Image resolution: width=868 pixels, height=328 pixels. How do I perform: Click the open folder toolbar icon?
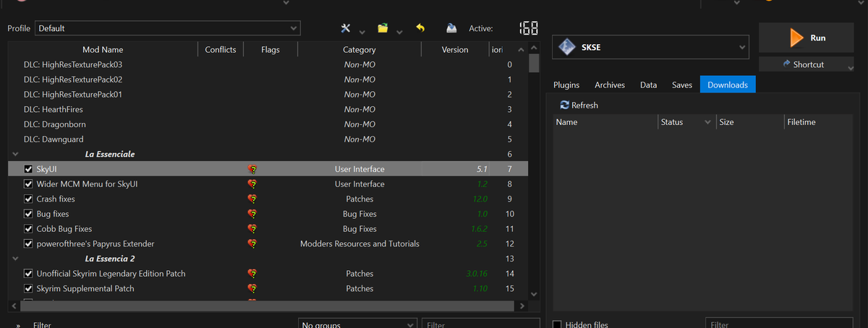(383, 28)
